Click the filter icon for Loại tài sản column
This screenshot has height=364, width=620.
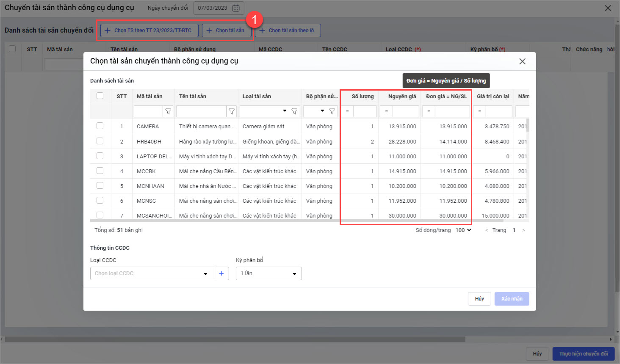coord(294,111)
